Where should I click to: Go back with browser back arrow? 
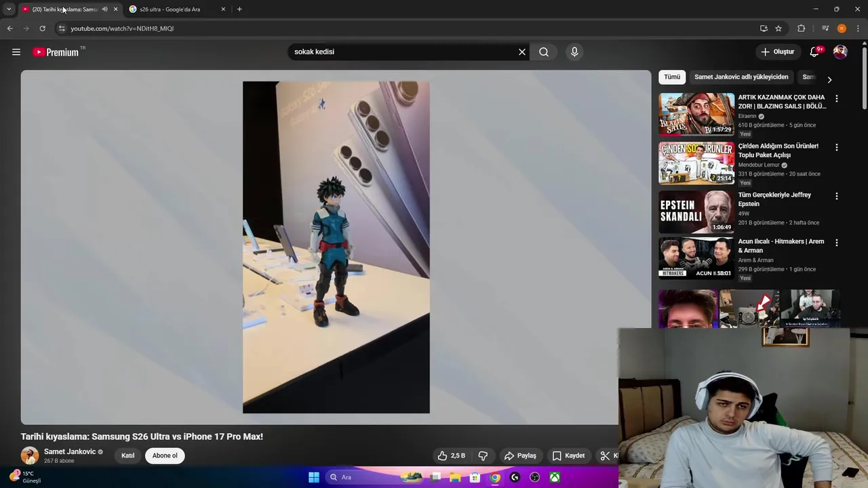point(9,28)
